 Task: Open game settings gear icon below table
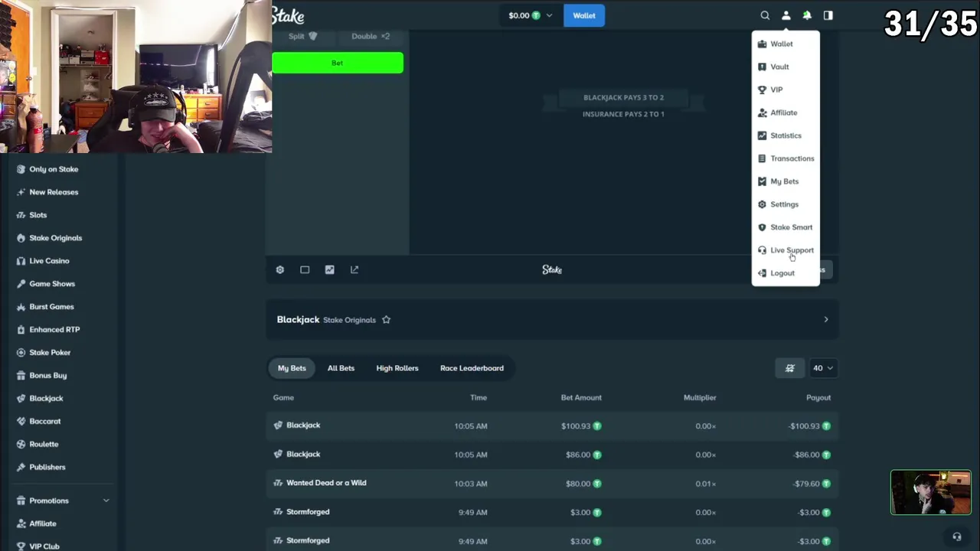tap(280, 269)
